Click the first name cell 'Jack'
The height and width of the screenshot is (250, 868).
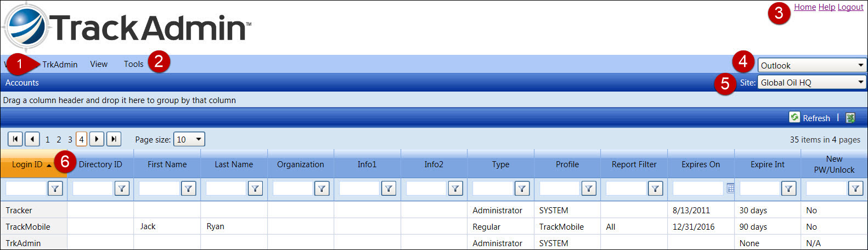148,226
